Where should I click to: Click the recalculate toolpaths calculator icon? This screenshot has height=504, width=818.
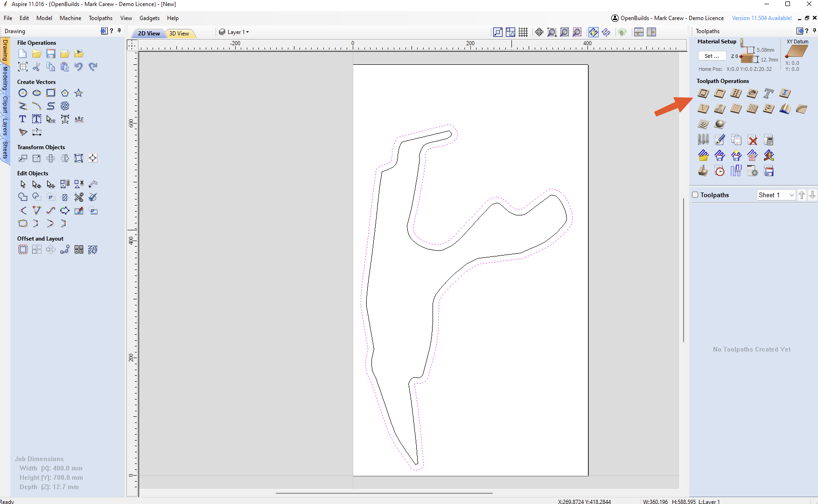[769, 140]
